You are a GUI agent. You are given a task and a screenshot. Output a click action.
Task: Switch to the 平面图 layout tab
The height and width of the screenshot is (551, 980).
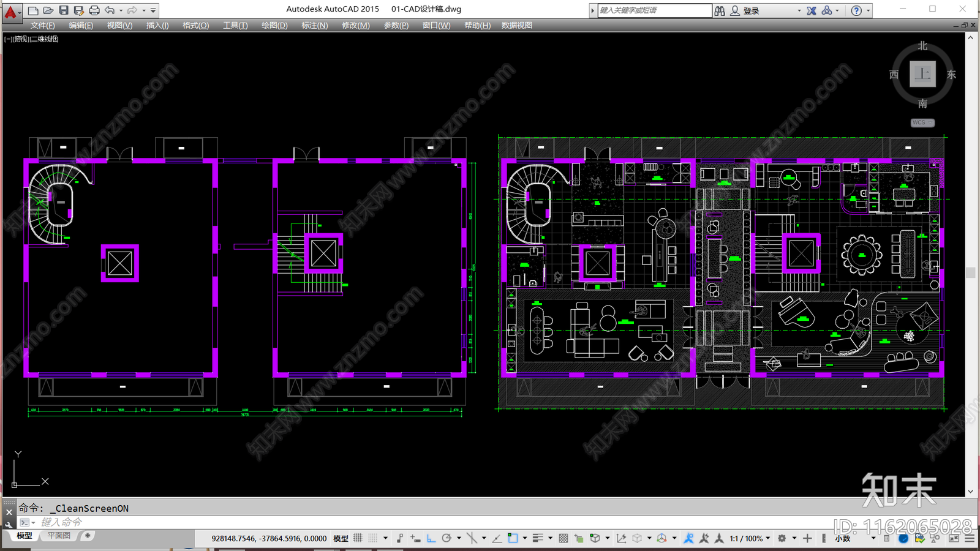59,536
